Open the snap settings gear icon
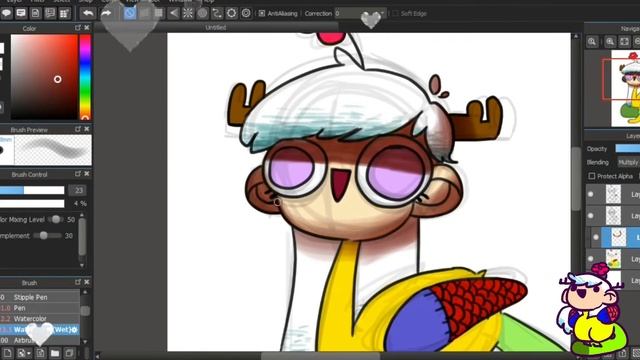Viewport: 640px width, 360px height. (231, 13)
